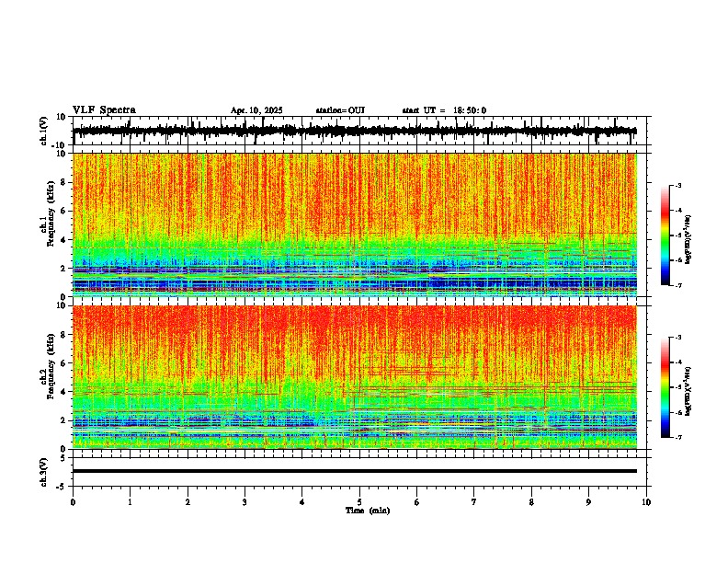
Task: Click the "ch.3(V)" axis label
Action: coord(44,473)
